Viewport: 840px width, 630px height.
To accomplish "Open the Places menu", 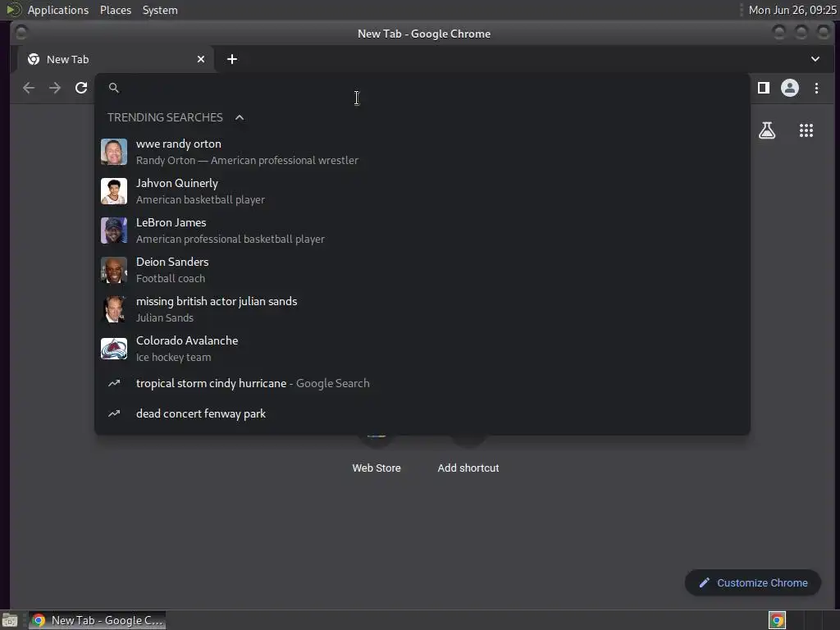I will (x=116, y=10).
